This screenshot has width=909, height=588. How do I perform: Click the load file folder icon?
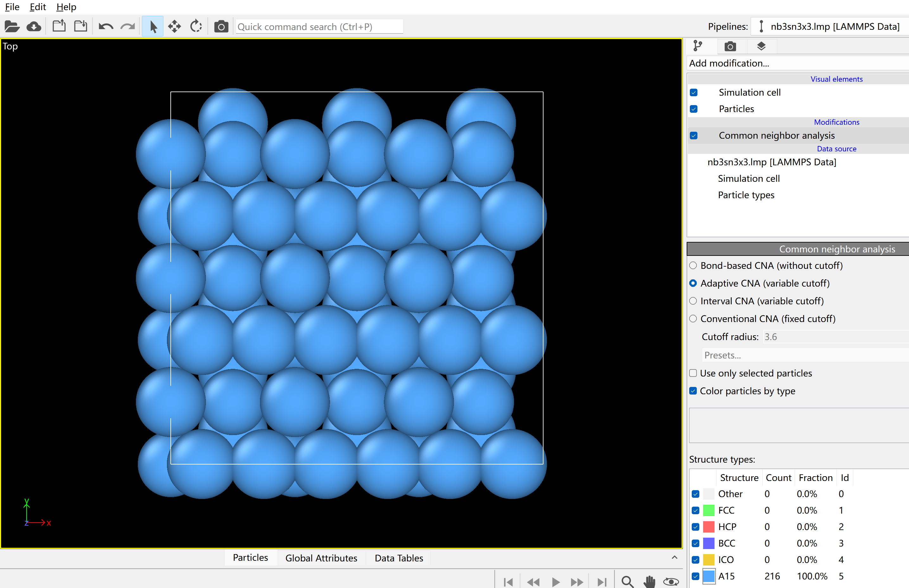click(12, 26)
